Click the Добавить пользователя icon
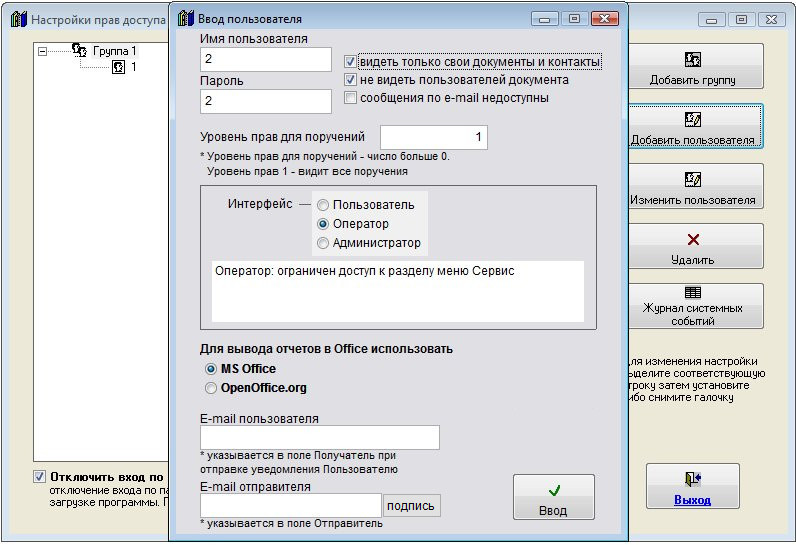 [x=692, y=119]
